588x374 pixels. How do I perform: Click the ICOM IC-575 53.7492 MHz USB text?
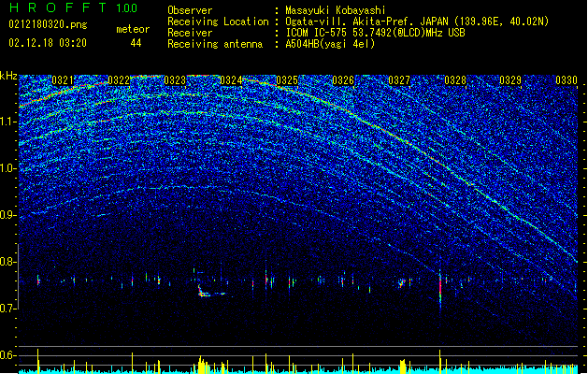[x=375, y=33]
